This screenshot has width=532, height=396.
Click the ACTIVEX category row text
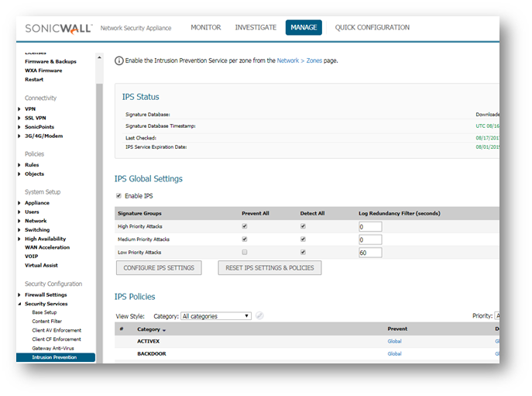[148, 341]
